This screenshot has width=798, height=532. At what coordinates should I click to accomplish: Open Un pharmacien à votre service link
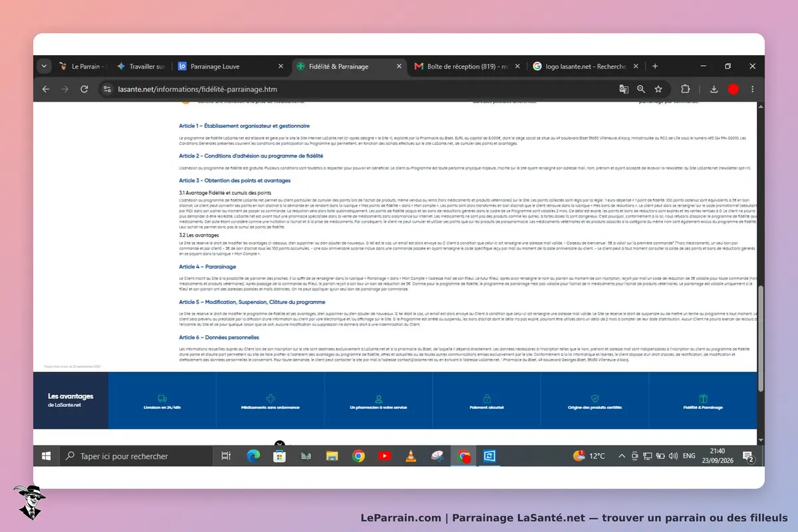378,407
